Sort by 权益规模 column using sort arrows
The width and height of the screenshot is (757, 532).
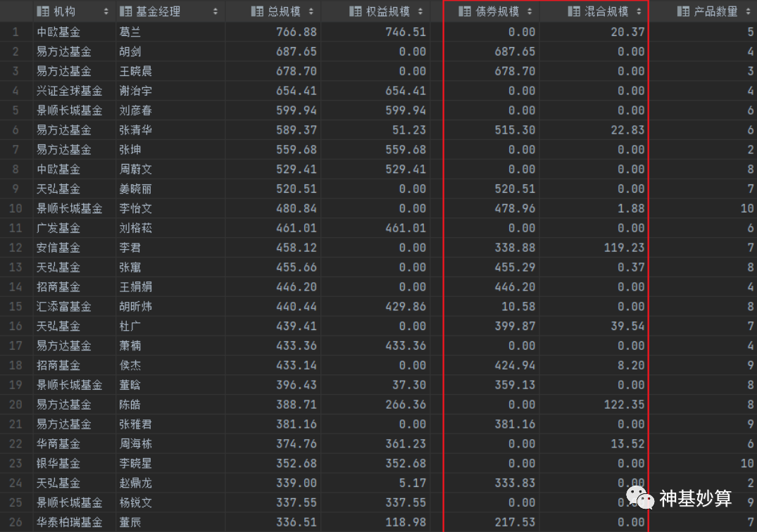click(420, 11)
